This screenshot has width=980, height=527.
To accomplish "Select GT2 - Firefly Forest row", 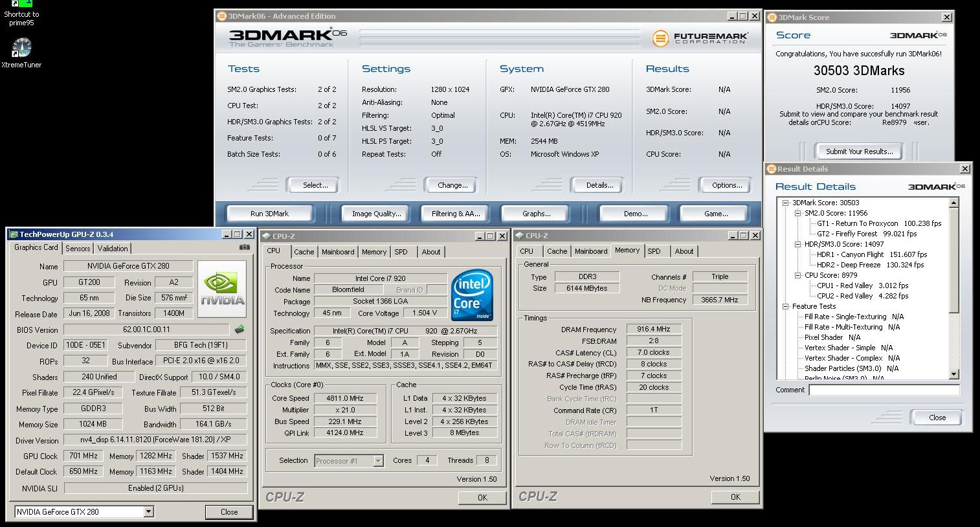I will click(867, 234).
